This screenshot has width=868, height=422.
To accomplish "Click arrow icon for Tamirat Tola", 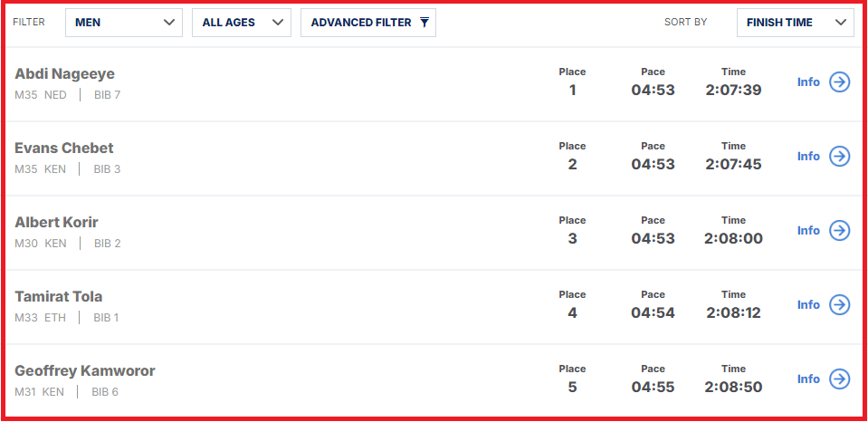I will pos(839,304).
